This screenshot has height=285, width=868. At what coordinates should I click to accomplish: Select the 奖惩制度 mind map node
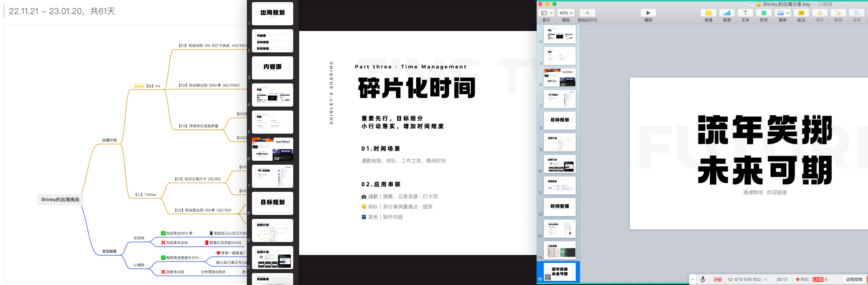coord(110,251)
